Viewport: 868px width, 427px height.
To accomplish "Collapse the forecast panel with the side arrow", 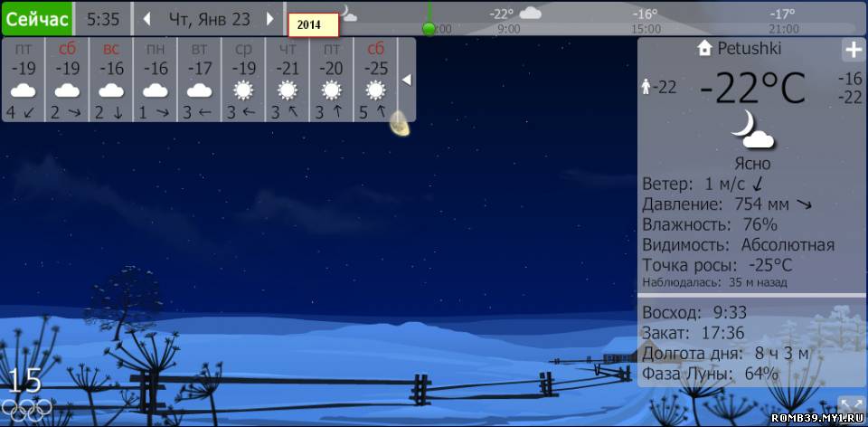I will [407, 80].
